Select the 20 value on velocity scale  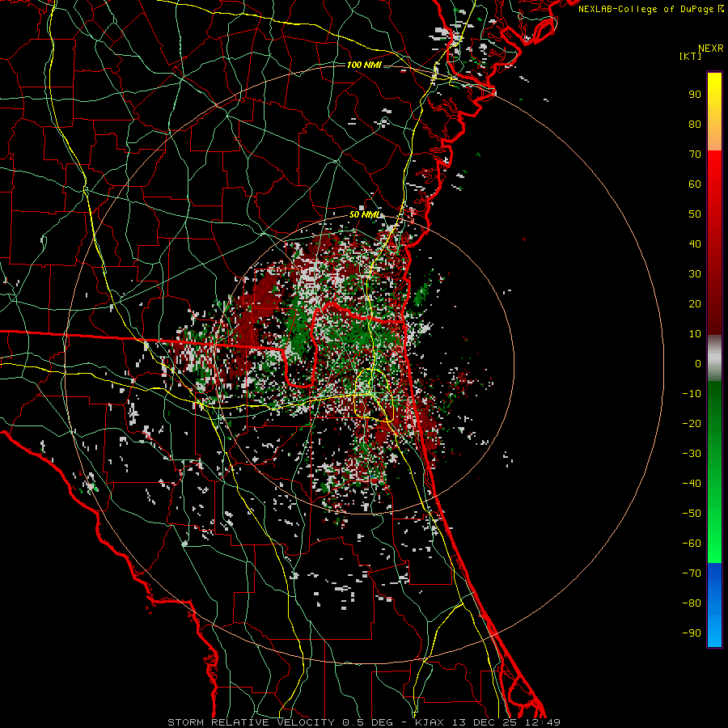(x=695, y=304)
